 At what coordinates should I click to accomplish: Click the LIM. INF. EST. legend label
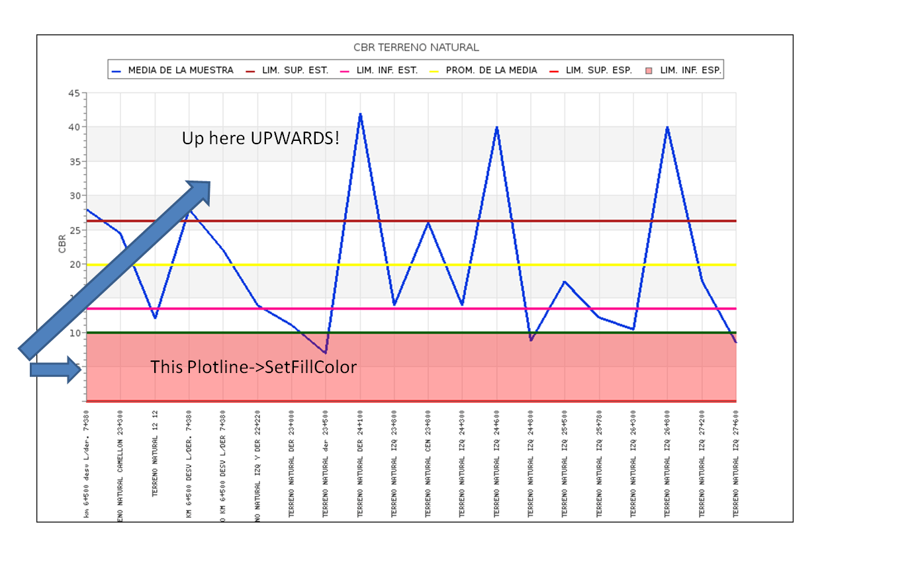pyautogui.click(x=387, y=70)
